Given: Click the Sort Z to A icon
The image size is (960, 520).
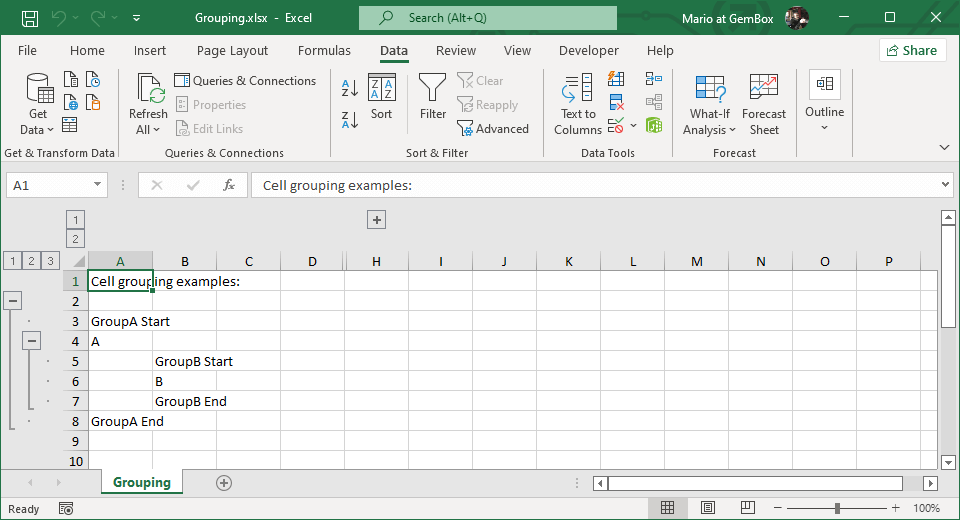Looking at the screenshot, I should tap(349, 120).
